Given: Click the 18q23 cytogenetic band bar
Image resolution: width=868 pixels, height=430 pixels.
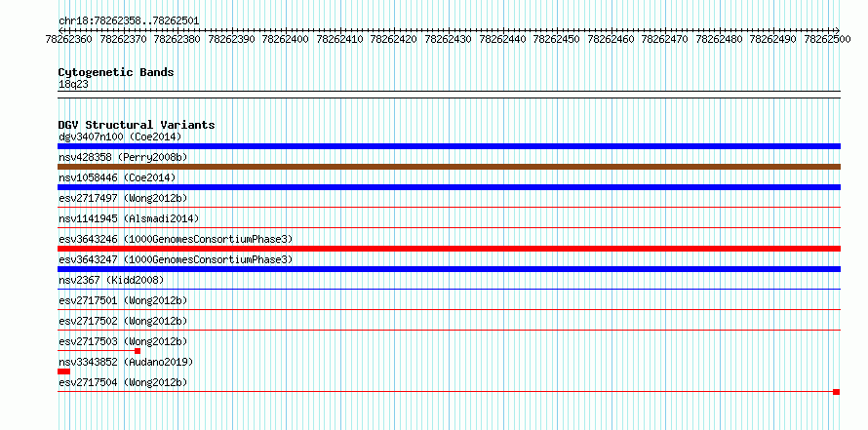Looking at the screenshot, I should pos(449,95).
